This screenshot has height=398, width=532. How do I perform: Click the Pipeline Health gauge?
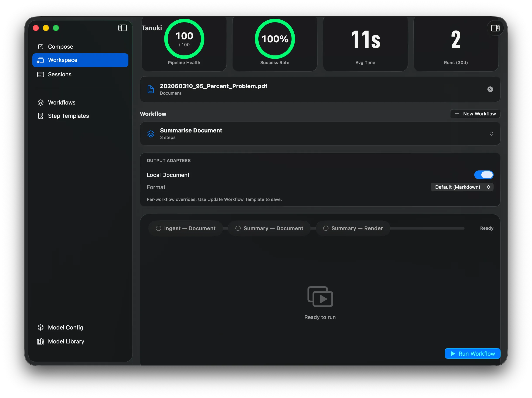tap(184, 39)
